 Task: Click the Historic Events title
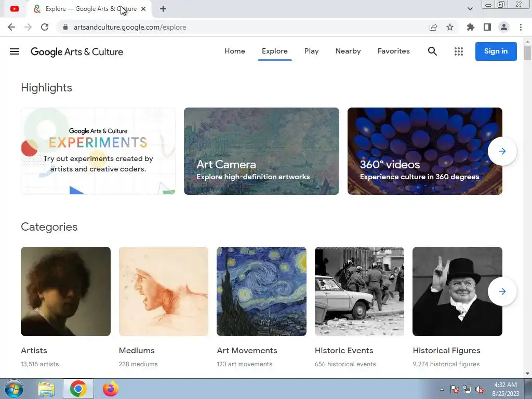coord(344,351)
